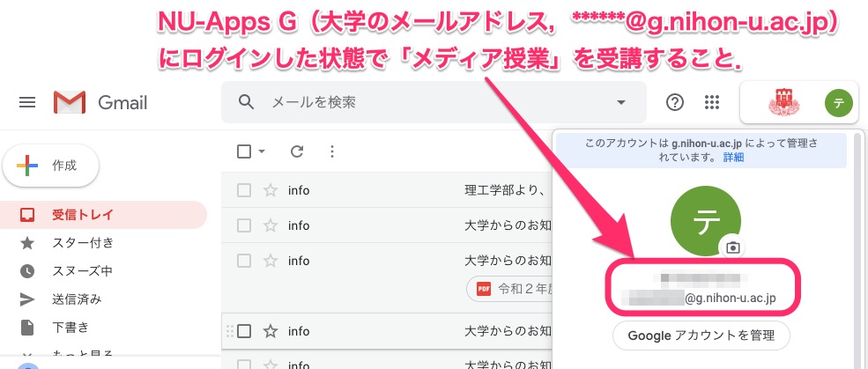Click the send arrow icon beside 送信済み

[27, 299]
